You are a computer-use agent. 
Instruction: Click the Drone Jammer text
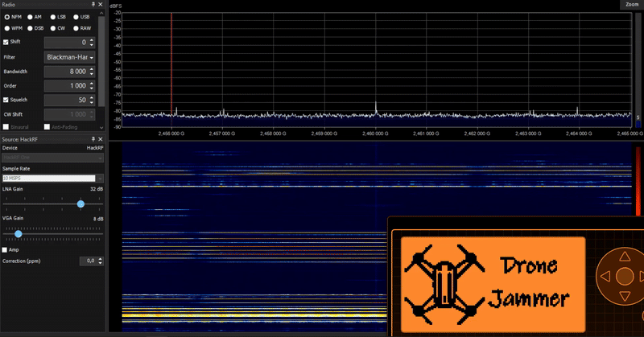click(529, 282)
